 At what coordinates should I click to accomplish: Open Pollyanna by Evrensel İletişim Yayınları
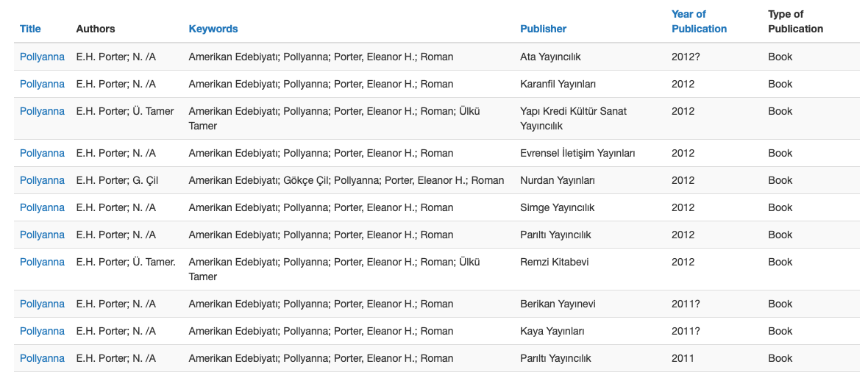(42, 153)
